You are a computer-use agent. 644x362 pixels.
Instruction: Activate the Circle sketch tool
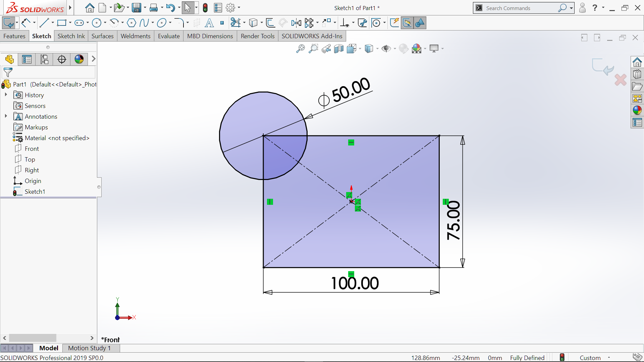97,23
